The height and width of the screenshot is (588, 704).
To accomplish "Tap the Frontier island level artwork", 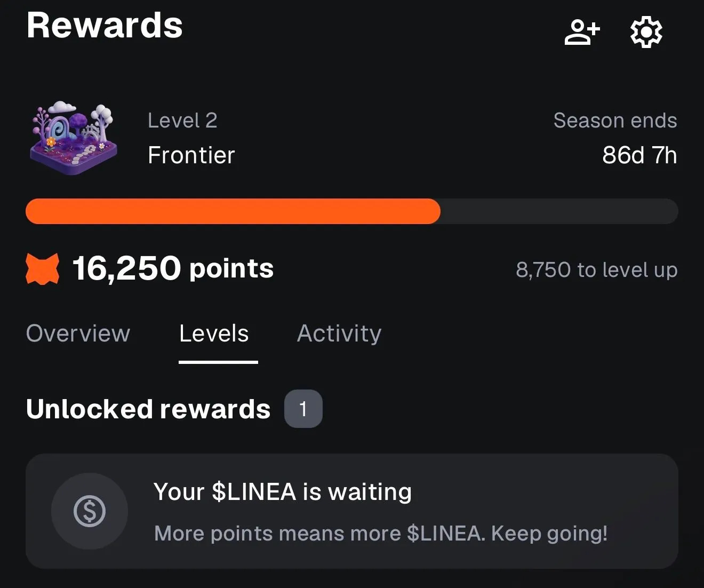I will click(x=74, y=138).
